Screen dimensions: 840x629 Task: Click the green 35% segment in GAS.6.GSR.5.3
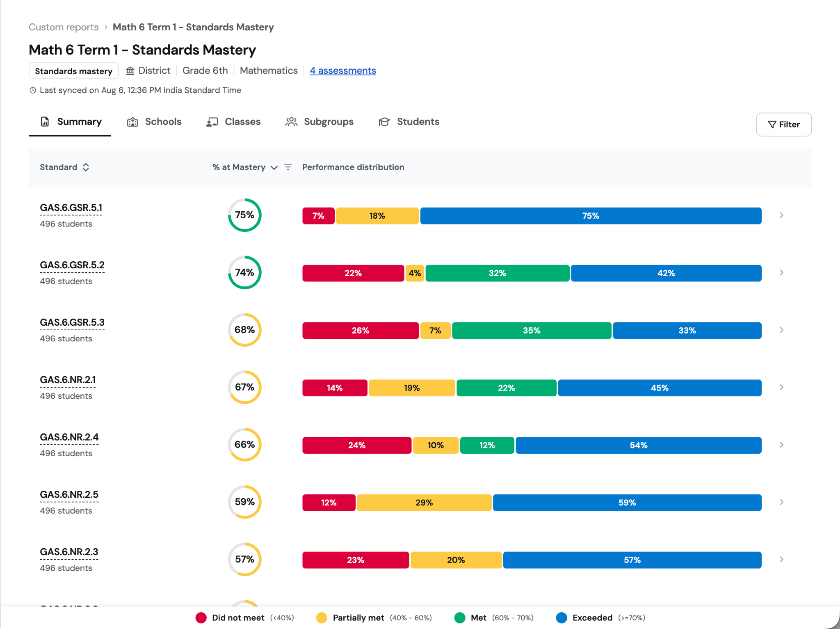pos(532,330)
